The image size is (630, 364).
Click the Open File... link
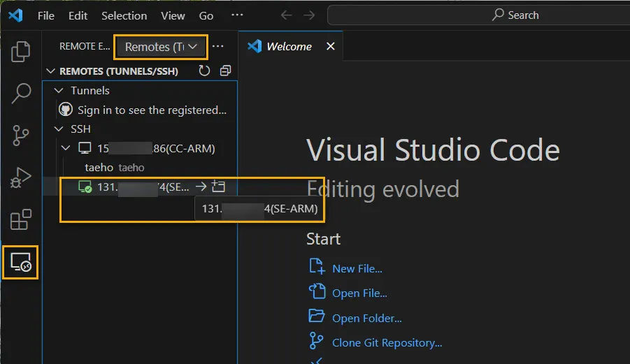coord(359,293)
